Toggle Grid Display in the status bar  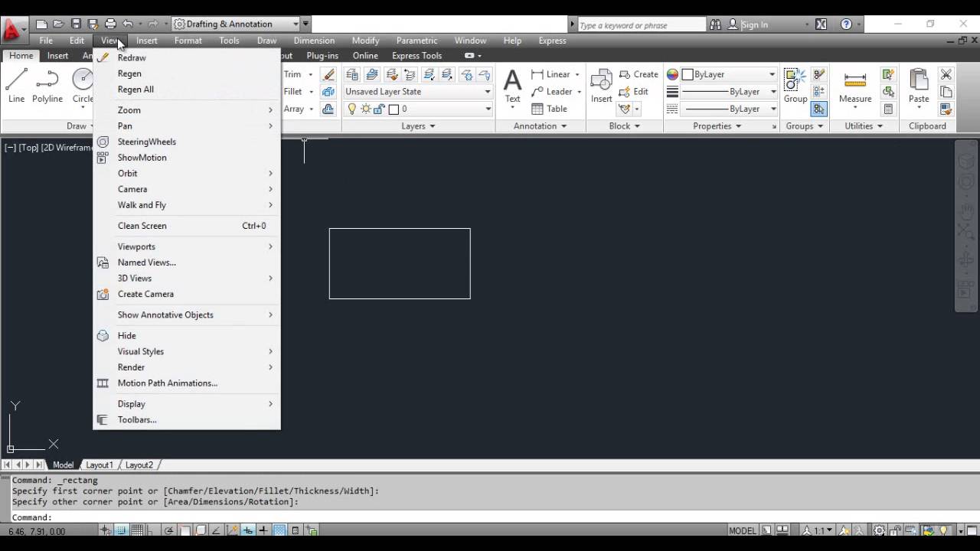(x=137, y=530)
